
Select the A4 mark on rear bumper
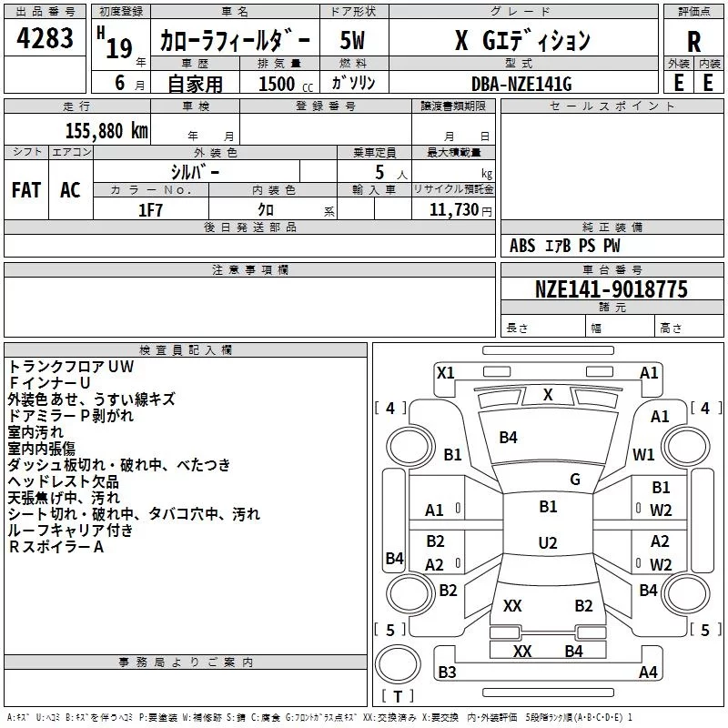click(x=648, y=672)
